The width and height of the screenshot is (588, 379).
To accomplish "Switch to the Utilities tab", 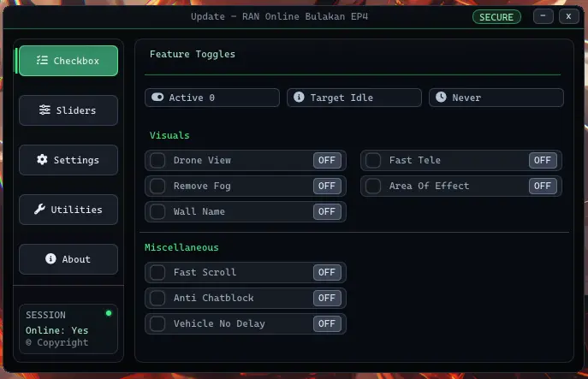I will tap(68, 210).
